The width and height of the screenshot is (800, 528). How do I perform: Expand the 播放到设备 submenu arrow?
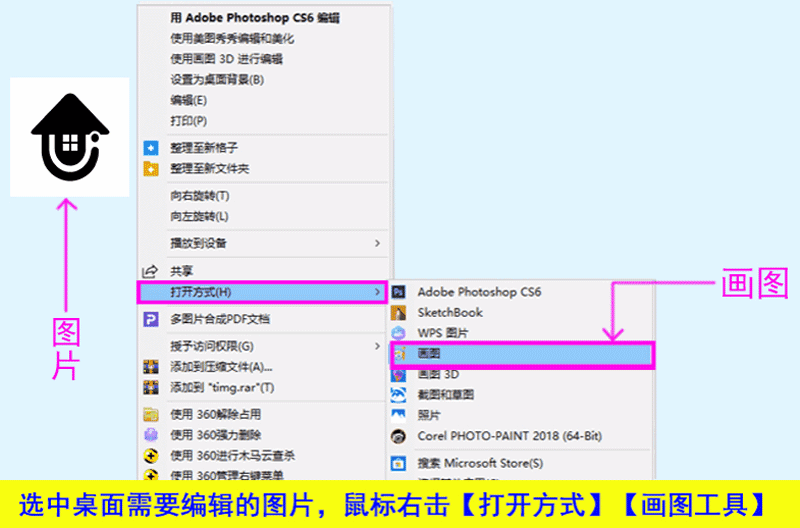pos(377,243)
